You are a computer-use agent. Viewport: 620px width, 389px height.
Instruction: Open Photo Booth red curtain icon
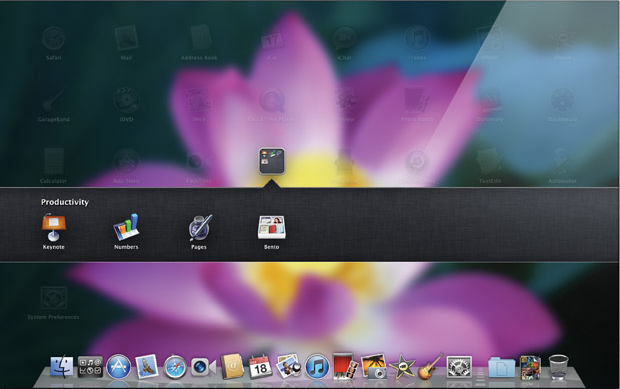(345, 366)
